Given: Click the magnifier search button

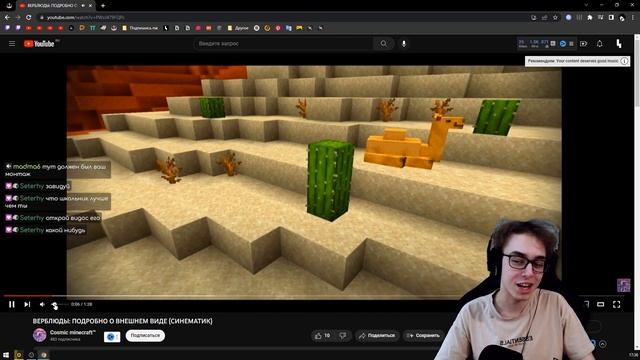Looking at the screenshot, I should point(384,43).
